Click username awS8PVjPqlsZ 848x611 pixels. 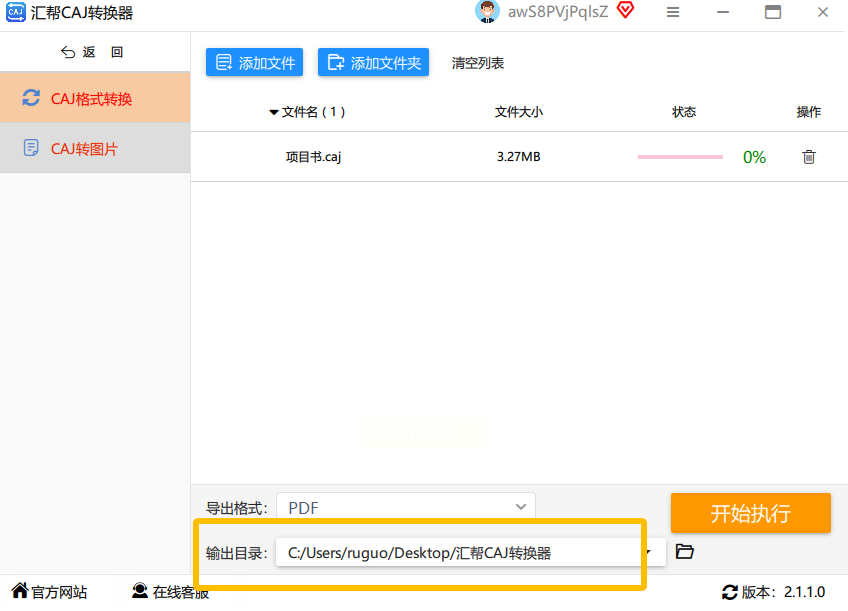558,12
